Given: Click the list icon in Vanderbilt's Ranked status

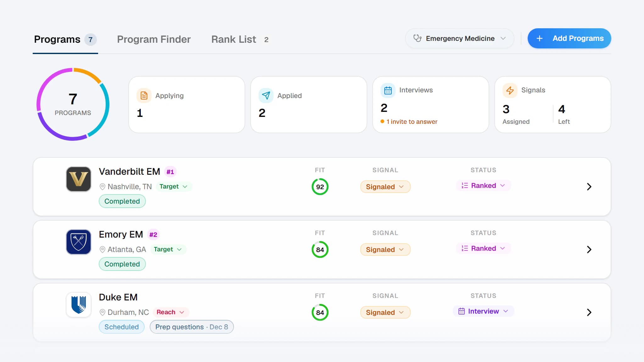Looking at the screenshot, I should (464, 185).
